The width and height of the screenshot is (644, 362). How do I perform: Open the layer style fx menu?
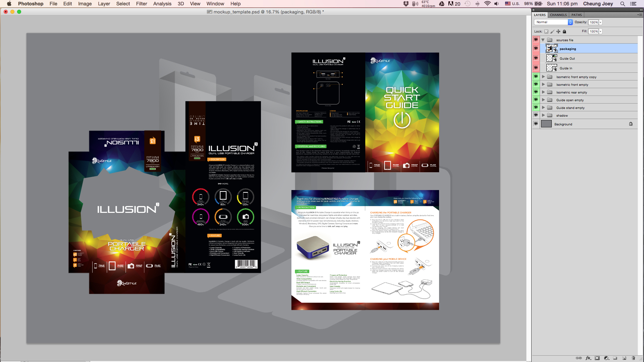tap(588, 358)
